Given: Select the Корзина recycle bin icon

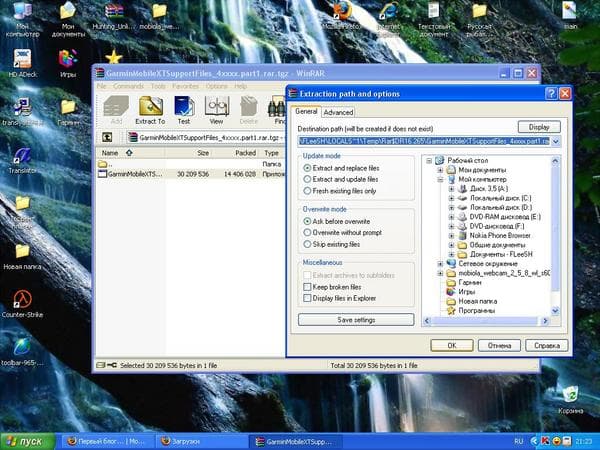Looking at the screenshot, I should tap(571, 400).
